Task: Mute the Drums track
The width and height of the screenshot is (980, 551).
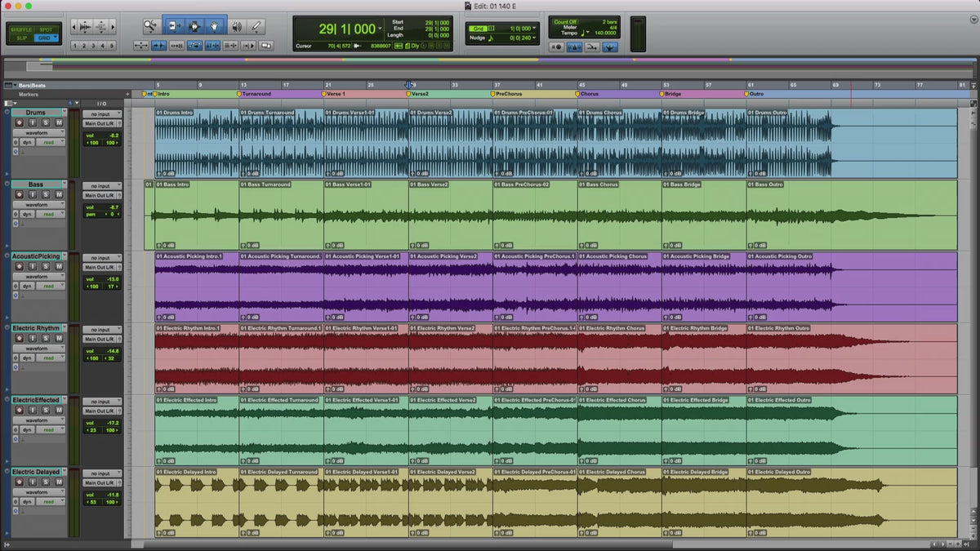Action: (x=58, y=122)
